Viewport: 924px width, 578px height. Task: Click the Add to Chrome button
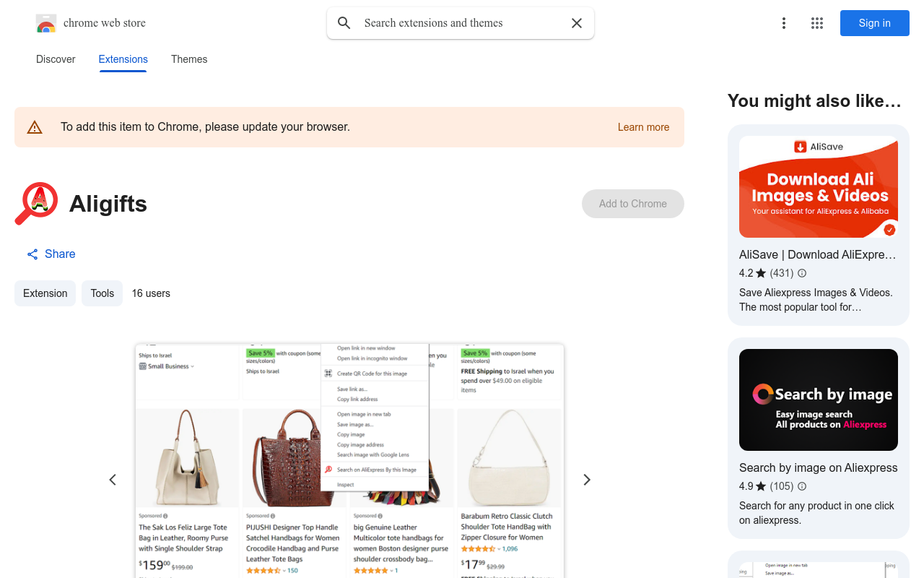click(x=633, y=204)
